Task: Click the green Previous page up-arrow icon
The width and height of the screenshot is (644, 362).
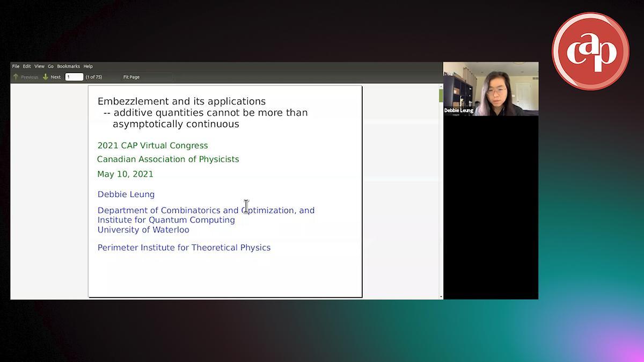Action: (16, 77)
